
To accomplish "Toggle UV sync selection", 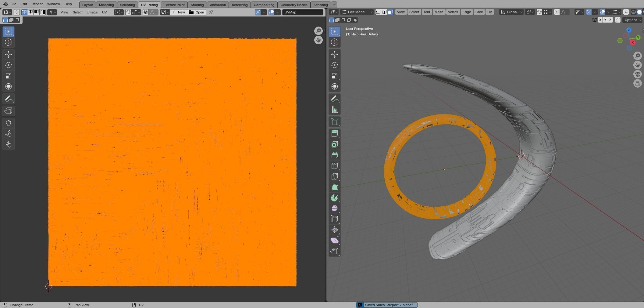I will point(16,12).
